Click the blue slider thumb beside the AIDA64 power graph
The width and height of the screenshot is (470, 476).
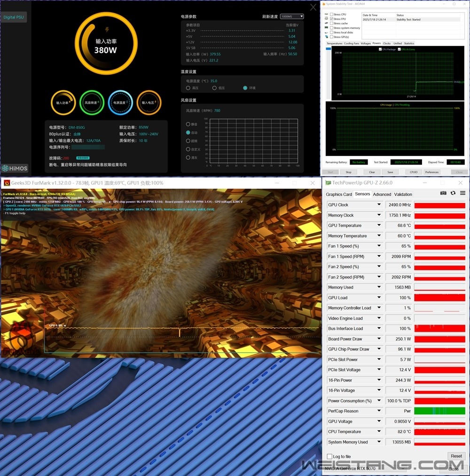tap(328, 48)
